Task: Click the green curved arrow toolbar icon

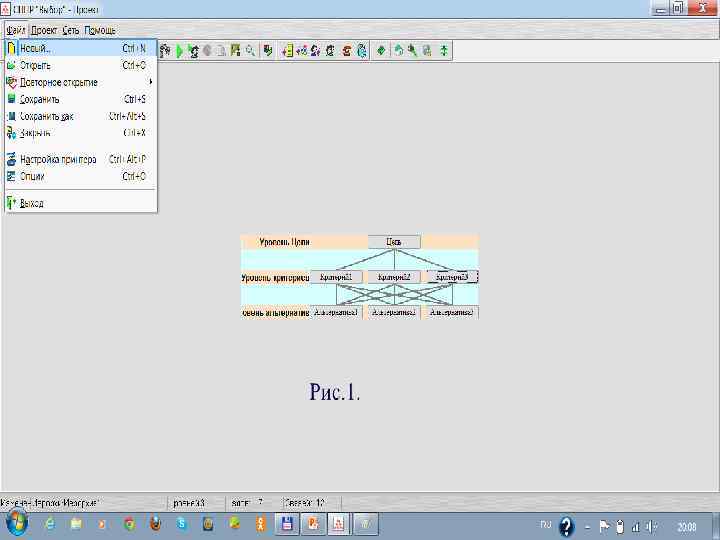Action: point(399,51)
